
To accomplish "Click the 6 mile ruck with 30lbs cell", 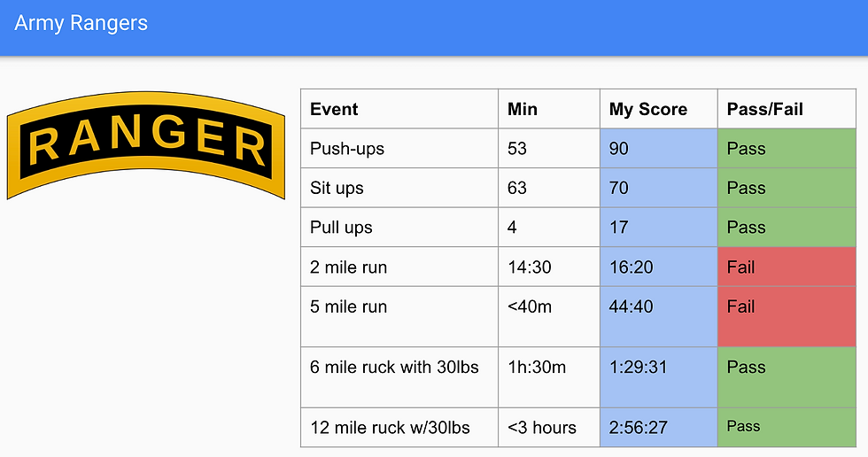I will [399, 377].
